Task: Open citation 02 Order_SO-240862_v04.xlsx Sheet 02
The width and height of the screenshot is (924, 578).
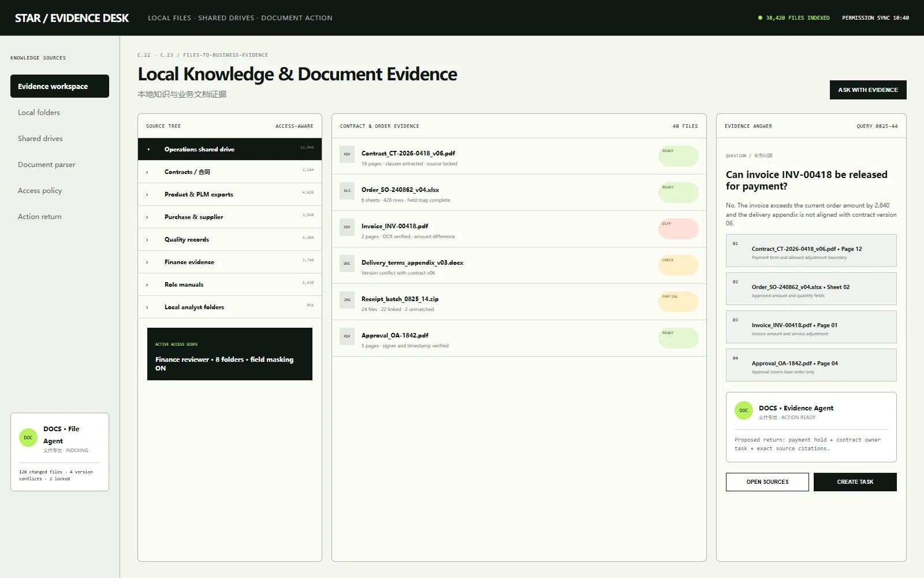Action: (x=811, y=288)
